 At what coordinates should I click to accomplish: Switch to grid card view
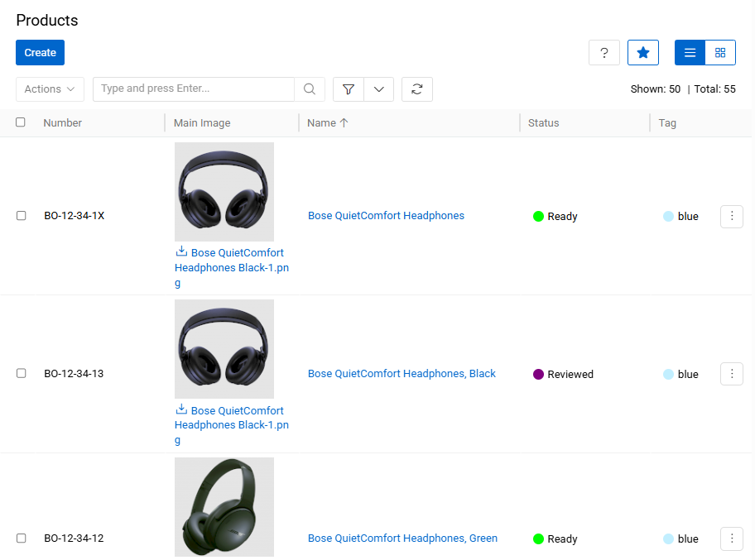click(720, 52)
